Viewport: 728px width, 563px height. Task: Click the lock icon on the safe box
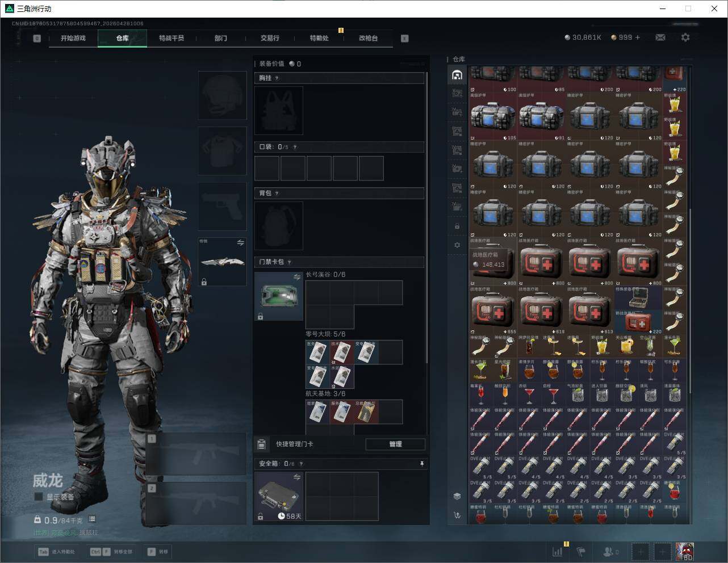pyautogui.click(x=261, y=516)
